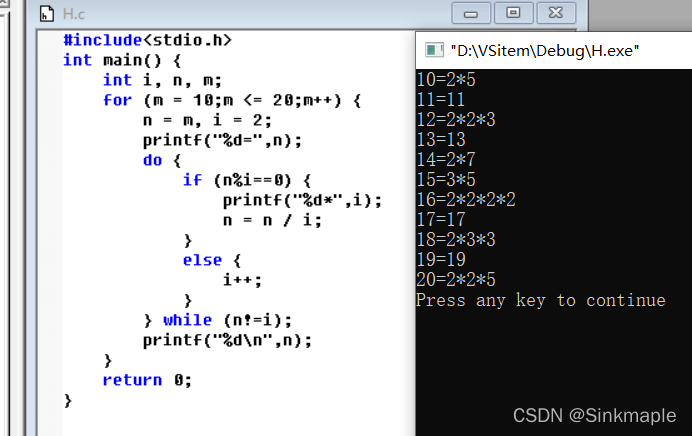Image resolution: width=692 pixels, height=436 pixels.
Task: Click the do keyword in the code
Action: pyautogui.click(x=153, y=160)
